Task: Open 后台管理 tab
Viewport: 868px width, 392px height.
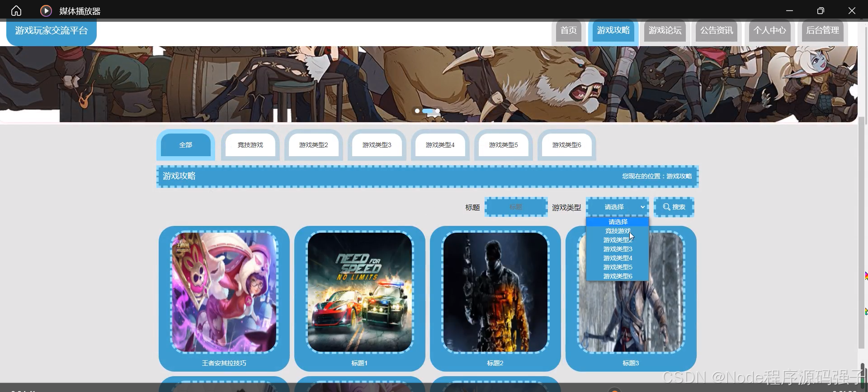Action: click(x=823, y=30)
